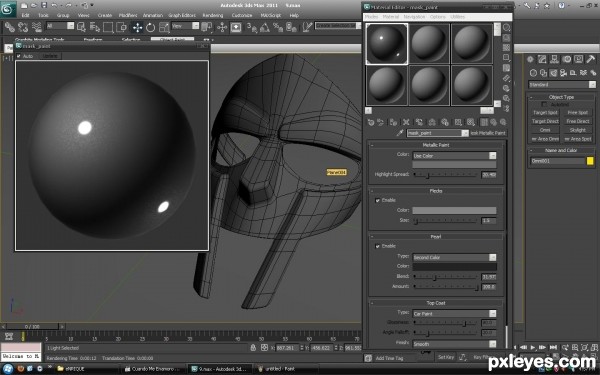
Task: Pick material from object with eyedropper
Action: [400, 133]
